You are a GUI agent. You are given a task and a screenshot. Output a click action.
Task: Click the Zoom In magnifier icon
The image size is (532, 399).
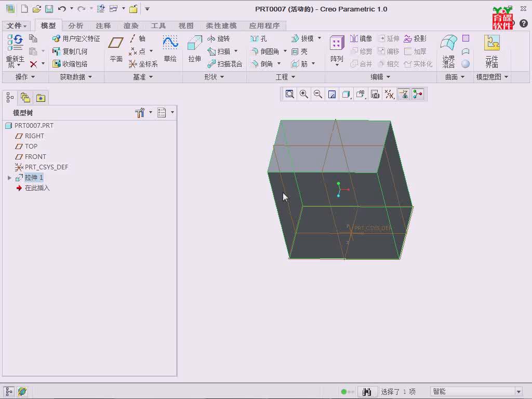(303, 94)
